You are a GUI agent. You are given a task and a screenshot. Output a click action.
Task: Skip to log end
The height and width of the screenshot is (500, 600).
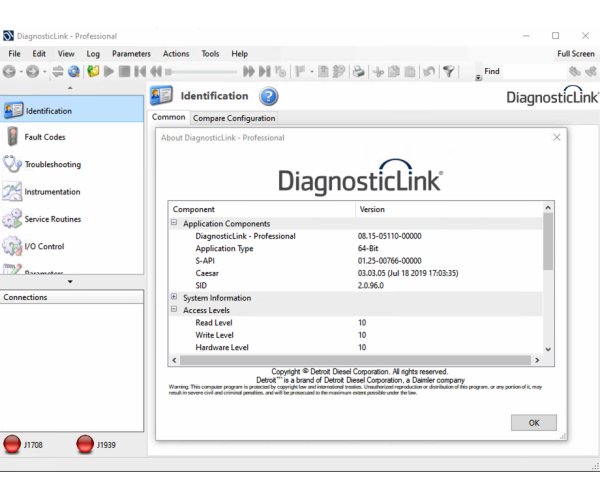tap(265, 72)
